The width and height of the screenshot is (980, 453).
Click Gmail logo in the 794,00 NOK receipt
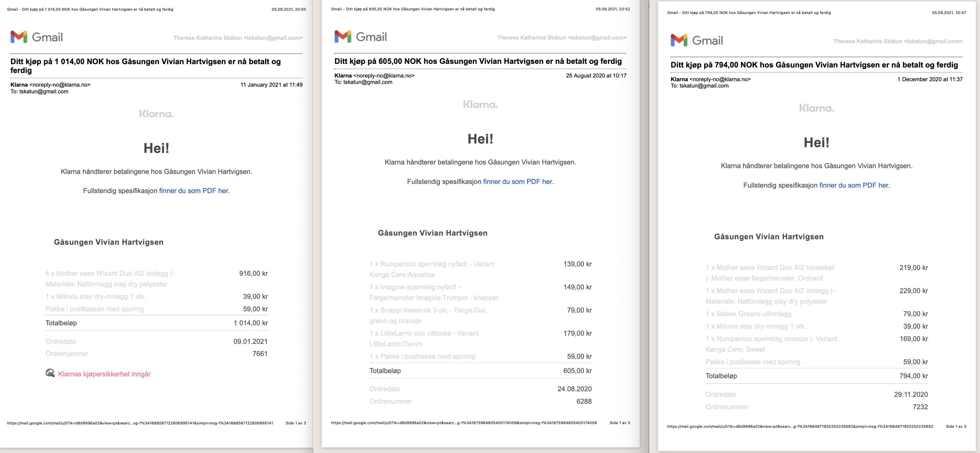point(697,40)
